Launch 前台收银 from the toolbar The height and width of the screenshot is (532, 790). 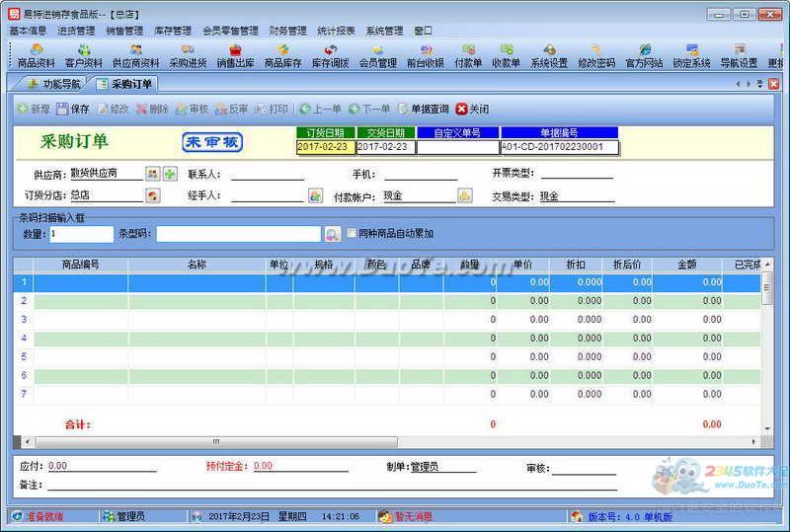(426, 56)
